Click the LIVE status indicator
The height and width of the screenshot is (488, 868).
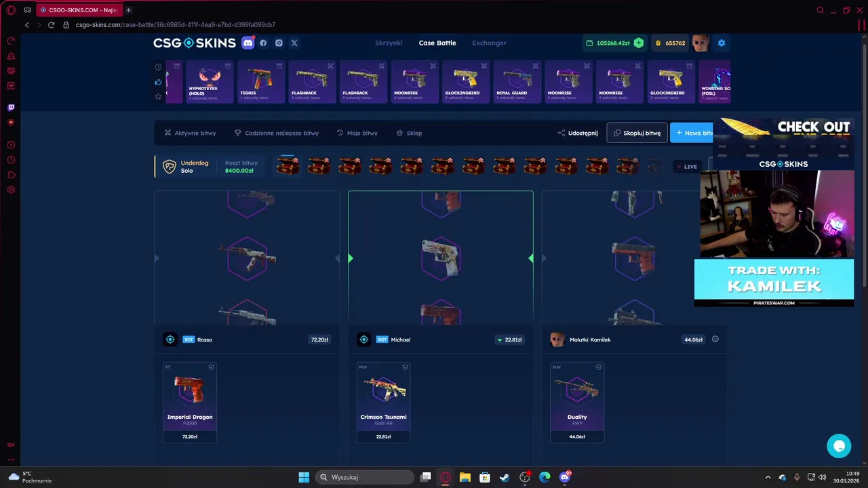pyautogui.click(x=688, y=167)
